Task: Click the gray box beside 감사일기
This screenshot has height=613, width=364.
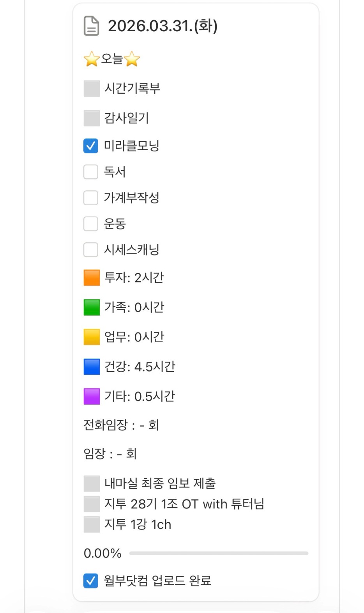Action: point(92,118)
